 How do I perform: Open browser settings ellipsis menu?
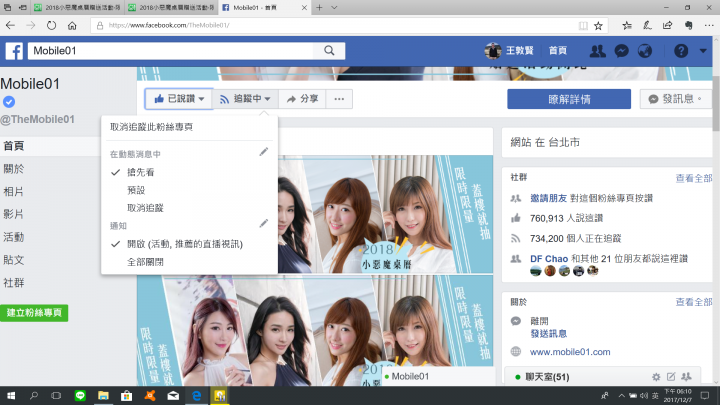[x=709, y=25]
